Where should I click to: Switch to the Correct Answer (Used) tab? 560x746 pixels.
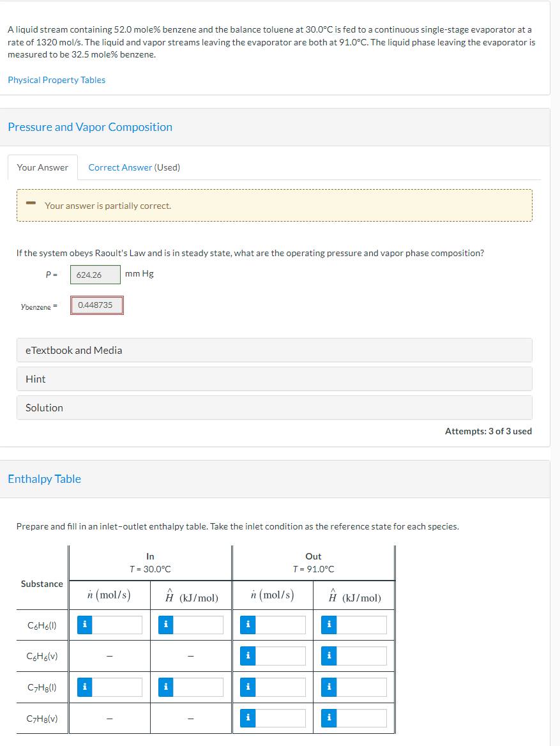(134, 167)
